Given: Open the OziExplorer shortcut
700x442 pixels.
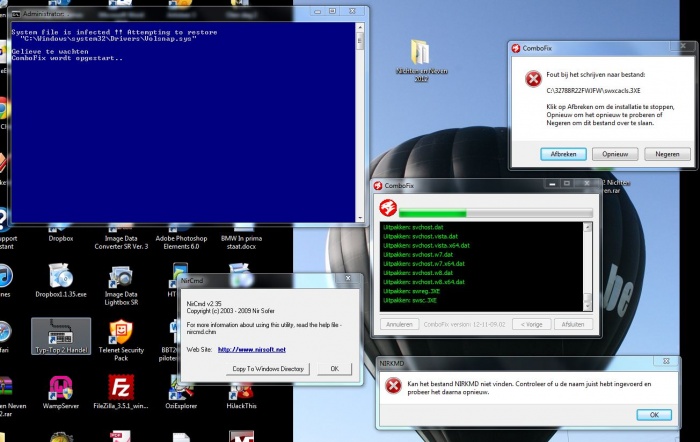Looking at the screenshot, I should coord(181,392).
